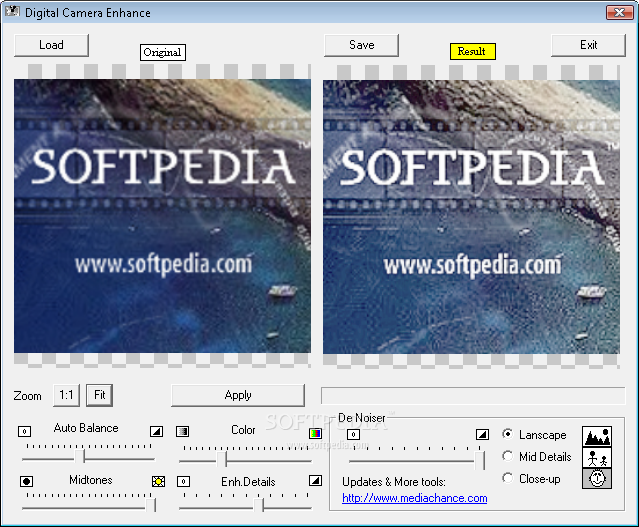Click the De Noiser zero-reset icon
This screenshot has height=527, width=639.
(x=353, y=434)
